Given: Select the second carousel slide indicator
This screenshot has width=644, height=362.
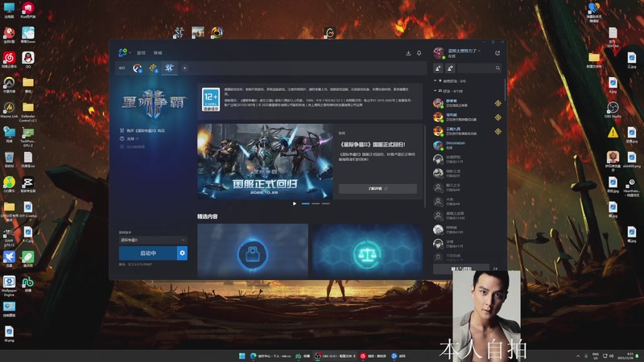Looking at the screenshot, I should click(316, 204).
